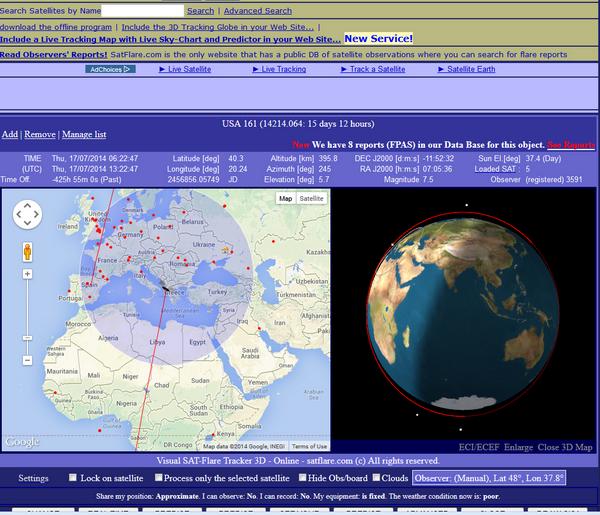600x515 pixels.
Task: Click the satellite name search field
Action: [143, 11]
